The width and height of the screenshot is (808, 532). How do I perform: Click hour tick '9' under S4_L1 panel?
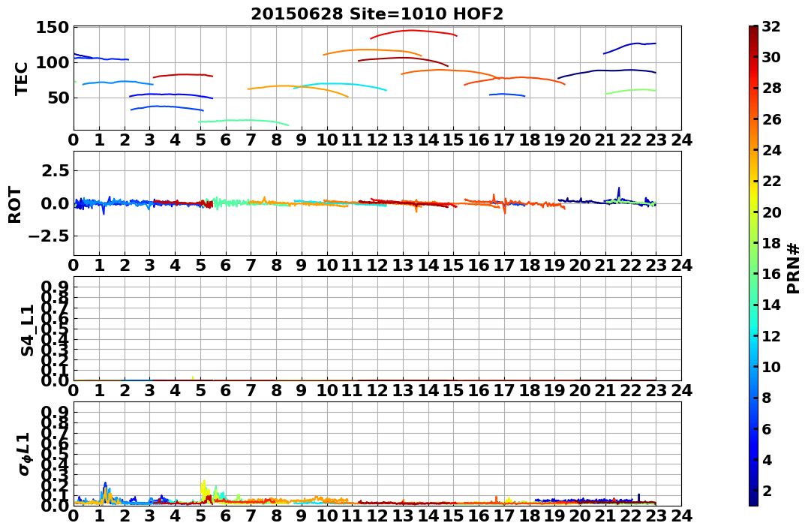coord(302,390)
